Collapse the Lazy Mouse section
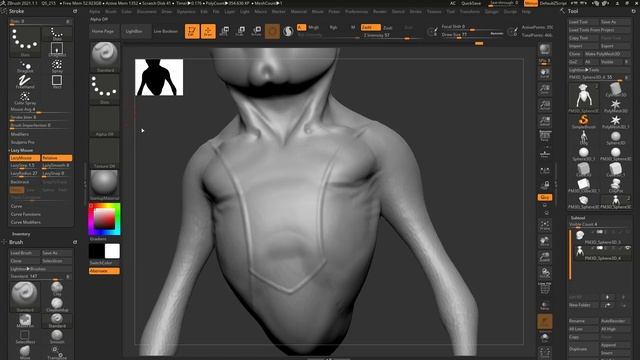Image resolution: width=640 pixels, height=360 pixels. (x=21, y=151)
